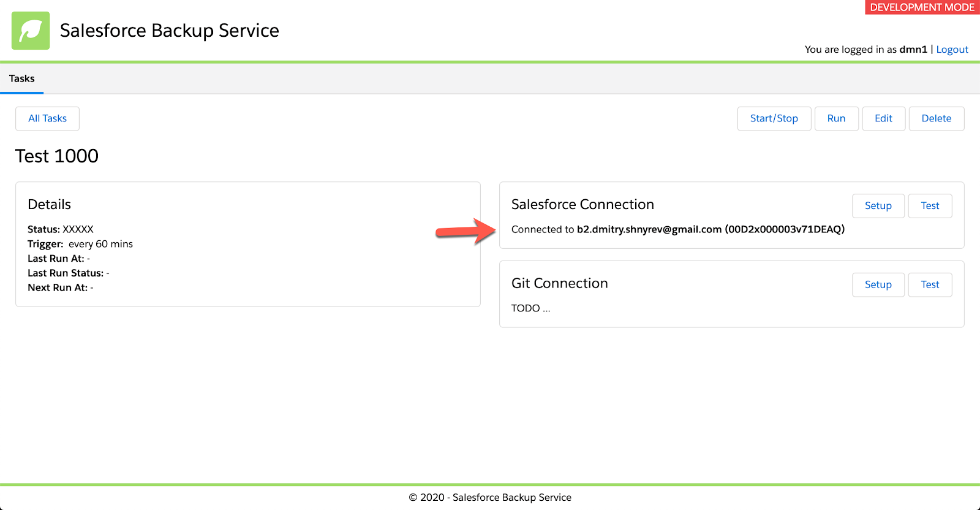Click the Next Run At line
The width and height of the screenshot is (980, 510).
pos(61,287)
